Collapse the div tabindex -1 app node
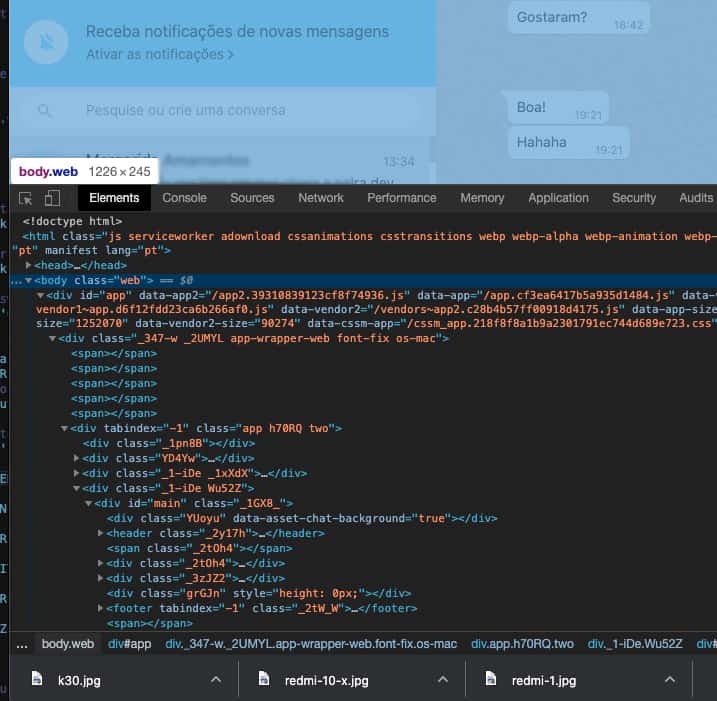This screenshot has width=717, height=701. (x=64, y=428)
